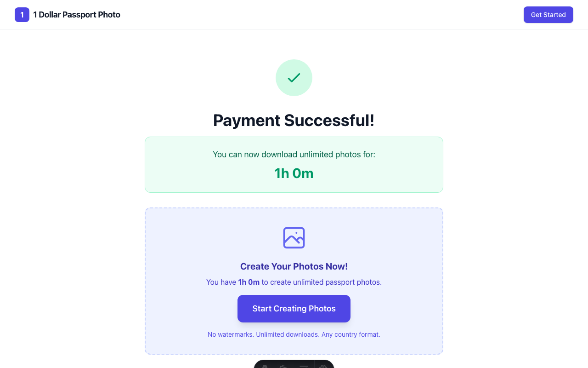
Task: Click the purple image icon in the creation panel
Action: (x=294, y=238)
